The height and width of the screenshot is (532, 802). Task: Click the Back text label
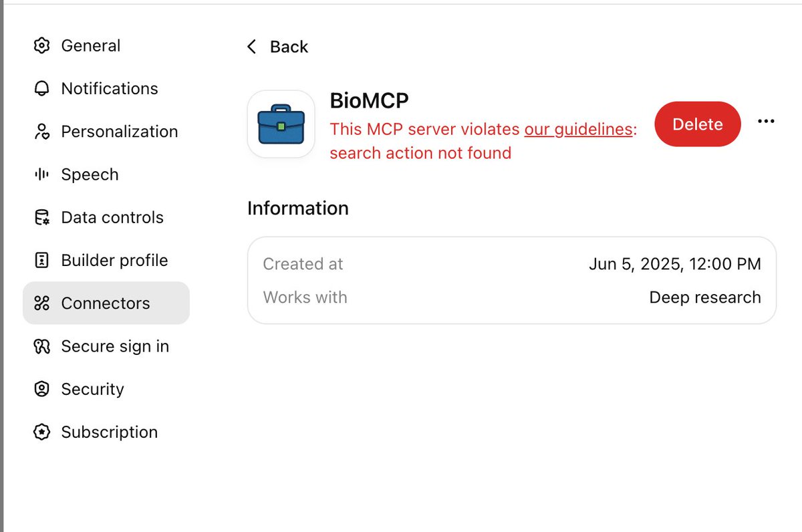(x=289, y=47)
